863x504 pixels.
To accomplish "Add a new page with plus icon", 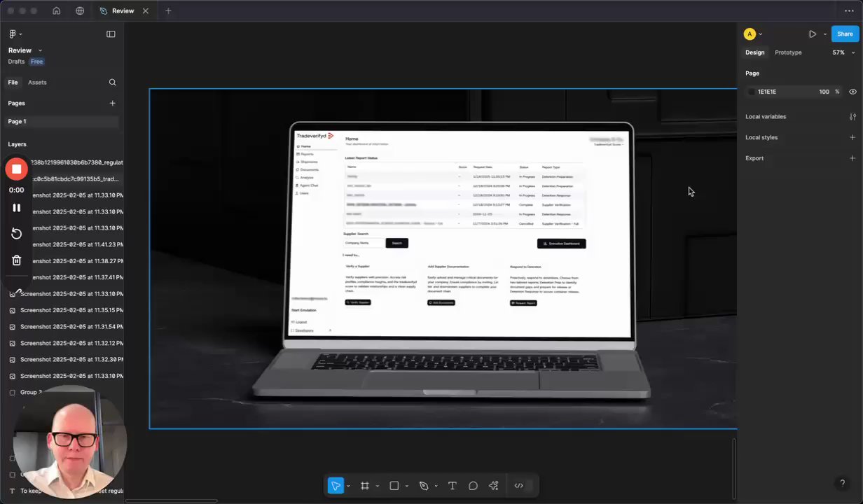I will [112, 103].
